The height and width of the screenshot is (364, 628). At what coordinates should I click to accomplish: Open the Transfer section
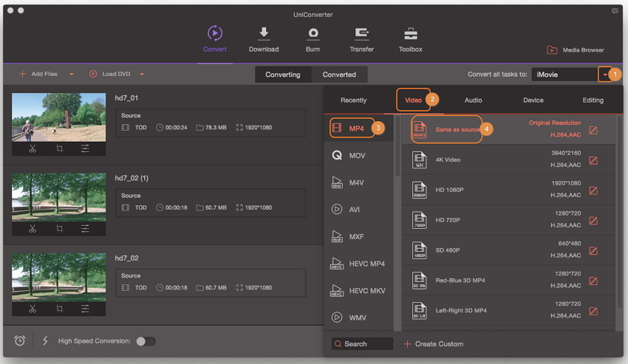point(361,39)
